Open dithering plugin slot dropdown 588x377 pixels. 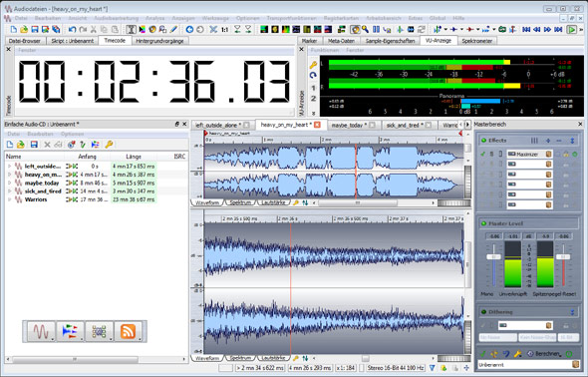[x=548, y=325]
